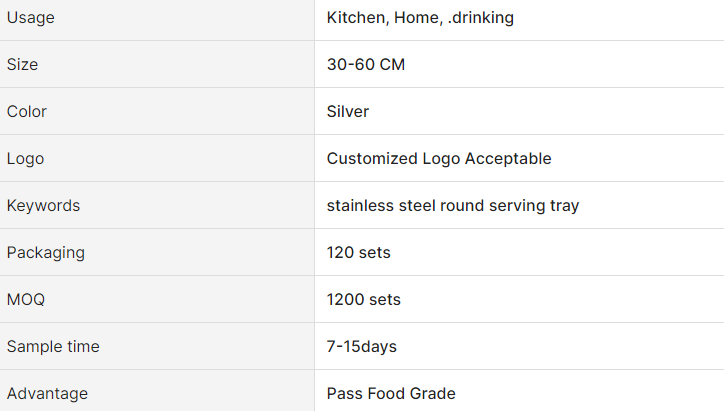The width and height of the screenshot is (724, 411).
Task: Click the Silver color value
Action: click(x=348, y=112)
